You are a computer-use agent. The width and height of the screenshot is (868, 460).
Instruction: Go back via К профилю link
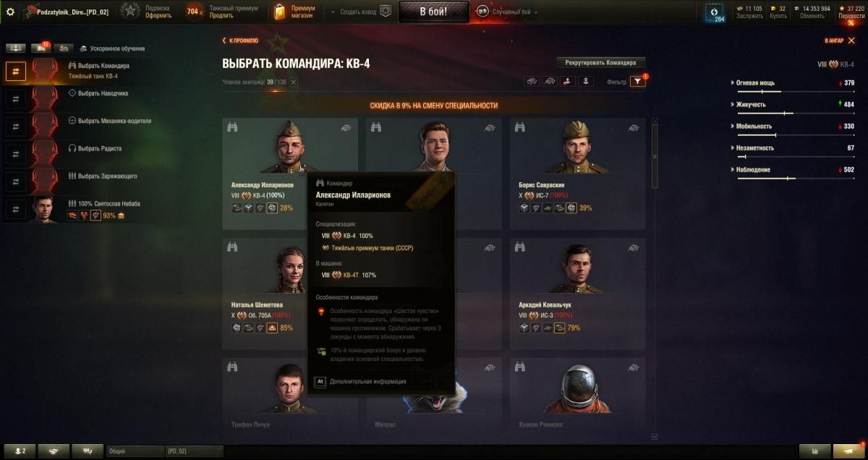point(239,41)
